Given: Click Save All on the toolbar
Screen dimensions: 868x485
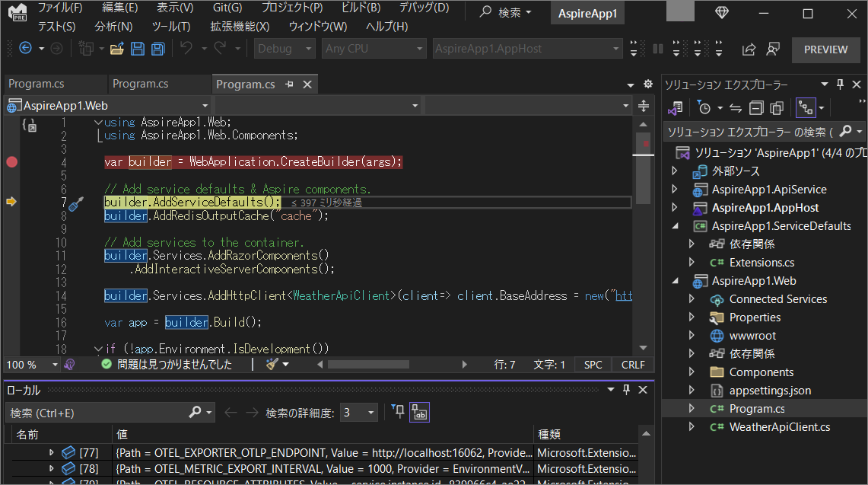Looking at the screenshot, I should coord(157,49).
